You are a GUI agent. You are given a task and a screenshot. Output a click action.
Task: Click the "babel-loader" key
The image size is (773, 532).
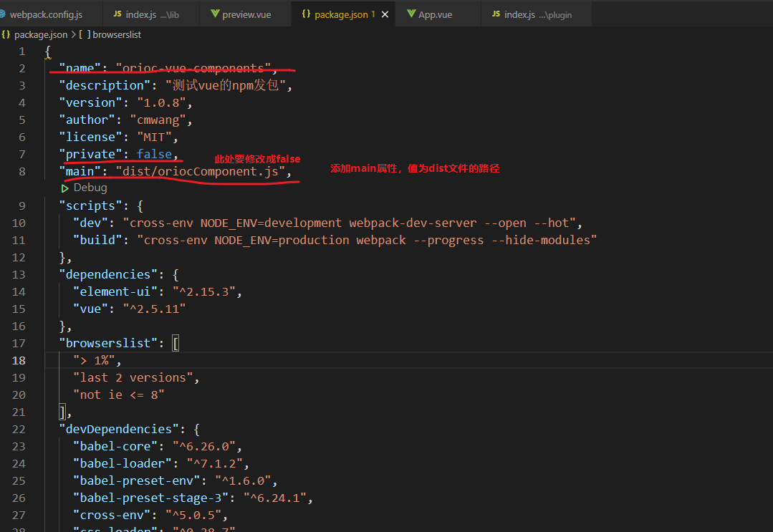click(x=123, y=464)
